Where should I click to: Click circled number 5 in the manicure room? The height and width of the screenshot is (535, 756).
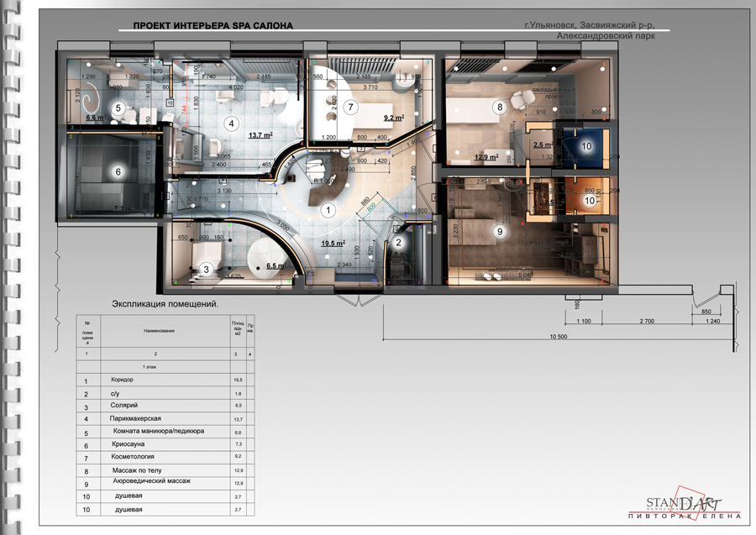coord(118,108)
